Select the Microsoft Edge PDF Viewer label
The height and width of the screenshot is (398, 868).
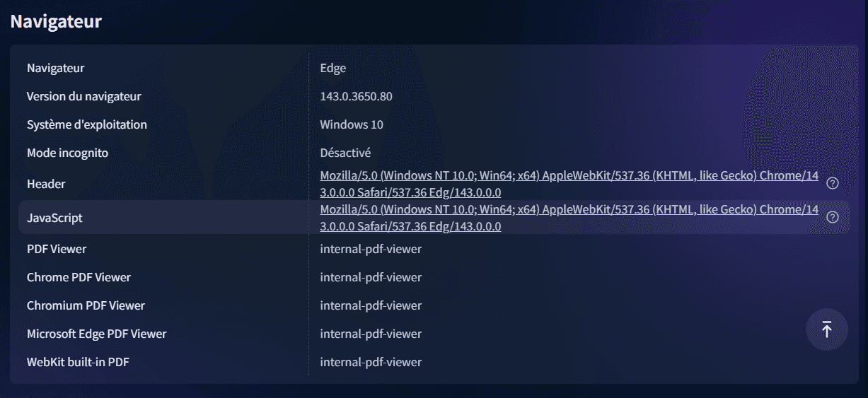96,334
